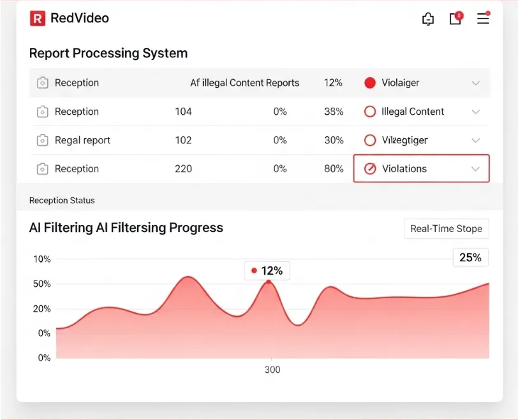Open notifications icon with red badge
The image size is (518, 420).
(455, 18)
